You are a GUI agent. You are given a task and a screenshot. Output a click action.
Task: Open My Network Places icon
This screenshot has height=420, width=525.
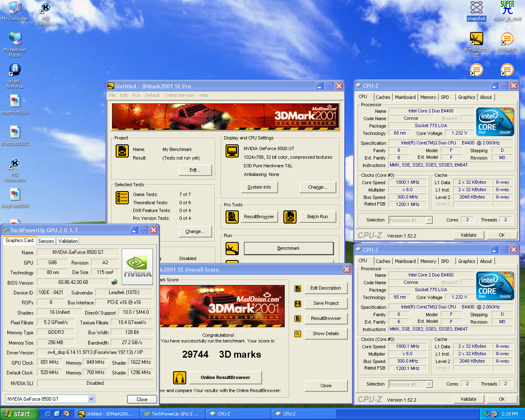(15, 44)
